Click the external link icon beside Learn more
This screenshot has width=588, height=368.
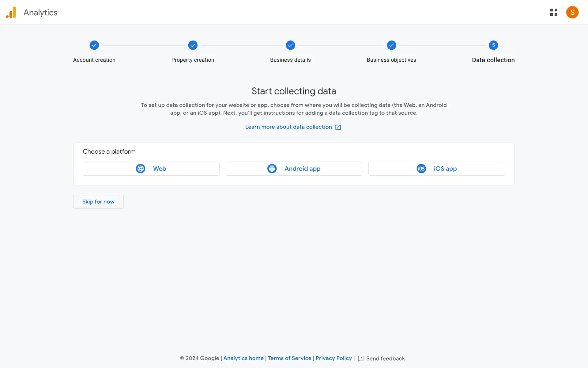coord(338,127)
